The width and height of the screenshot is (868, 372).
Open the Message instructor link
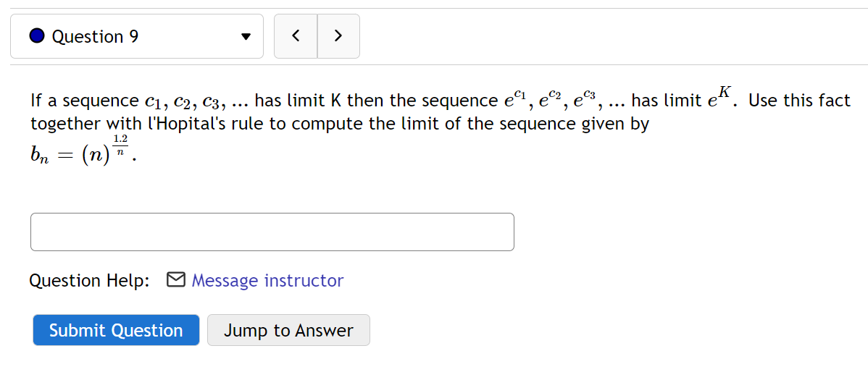(x=267, y=280)
